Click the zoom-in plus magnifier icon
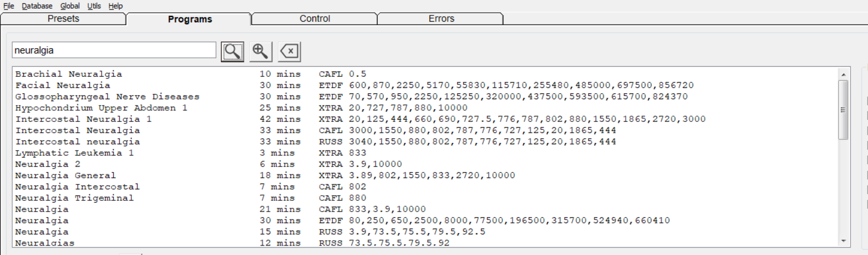 [x=260, y=51]
